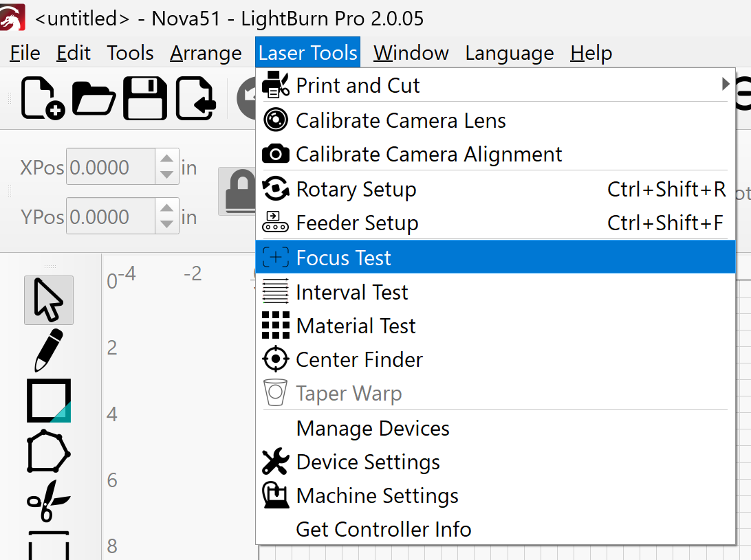Increase the XPos value using up arrow
Viewport: 751px width, 560px height.
[166, 159]
